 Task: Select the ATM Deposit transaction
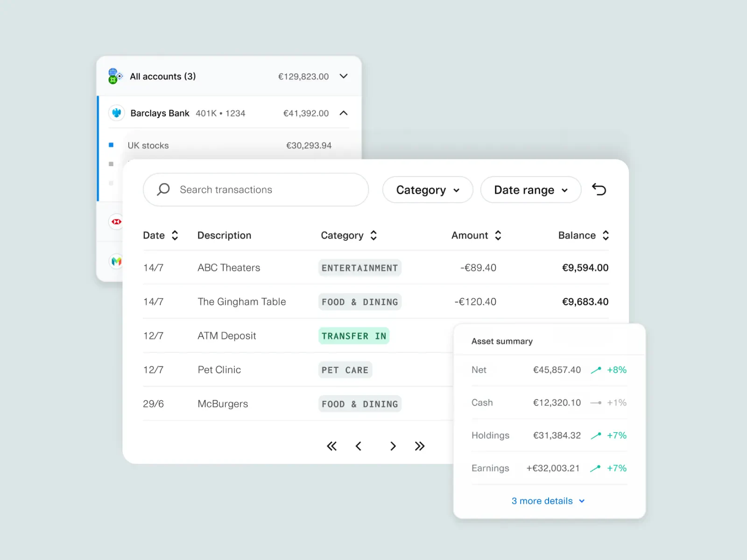[298, 336]
